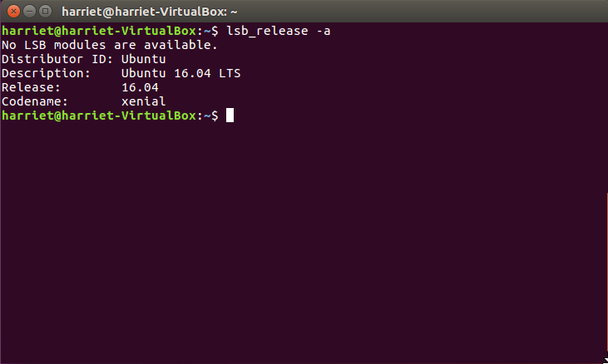Click the Ubuntu value beside Distributor ID
This screenshot has height=364, width=608.
tap(143, 59)
